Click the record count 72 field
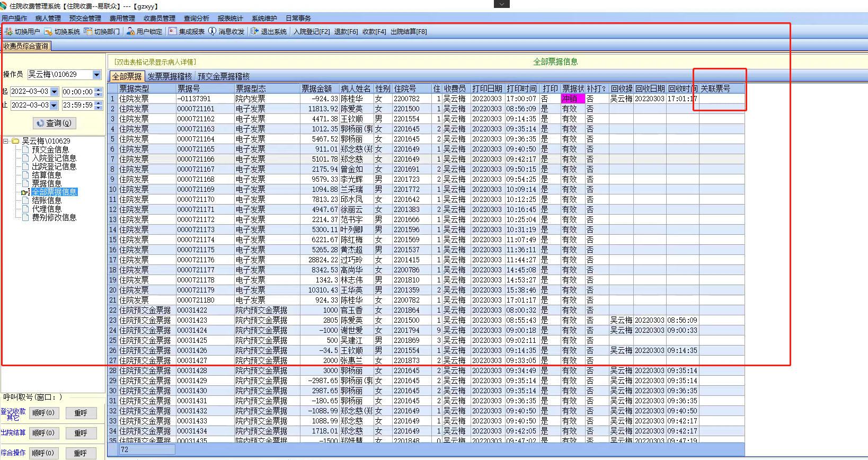Screen dimensions: 868x460 click(147, 450)
